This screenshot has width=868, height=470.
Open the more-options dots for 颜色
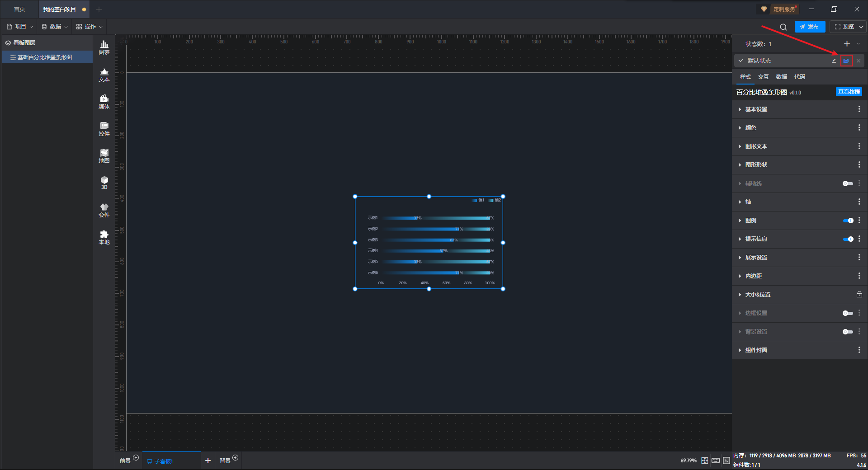(x=859, y=128)
